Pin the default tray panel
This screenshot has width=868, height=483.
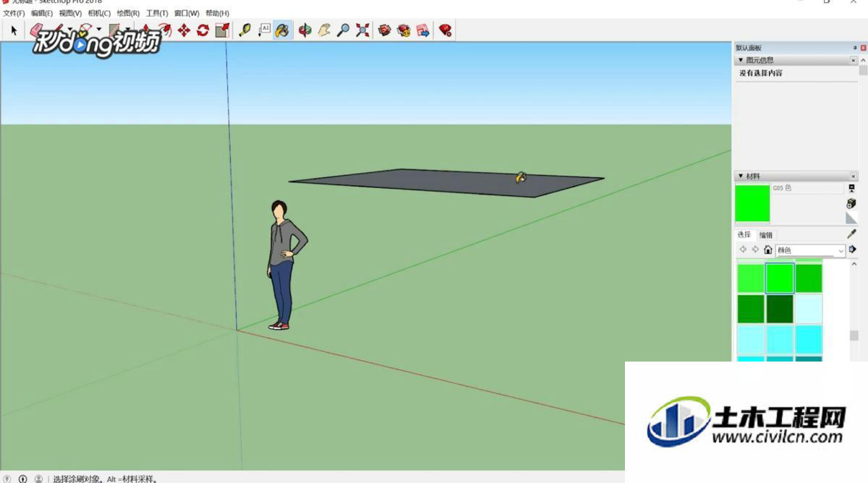(854, 48)
